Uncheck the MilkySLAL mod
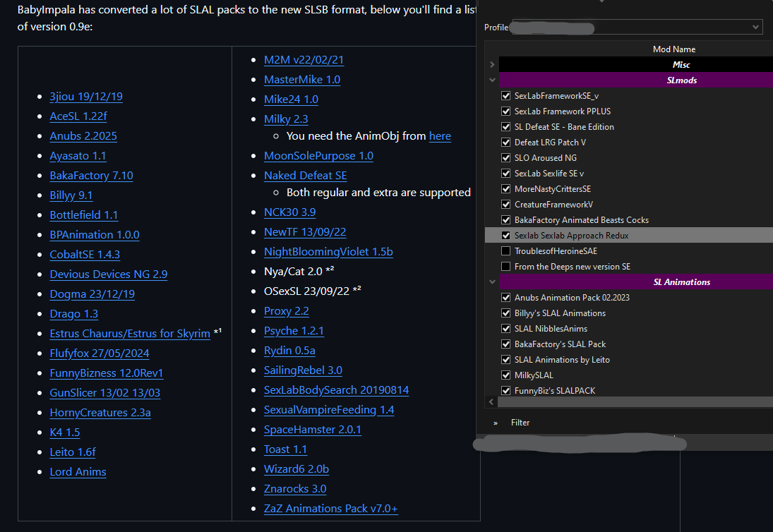Screen dimensions: 773x532 tap(505, 375)
